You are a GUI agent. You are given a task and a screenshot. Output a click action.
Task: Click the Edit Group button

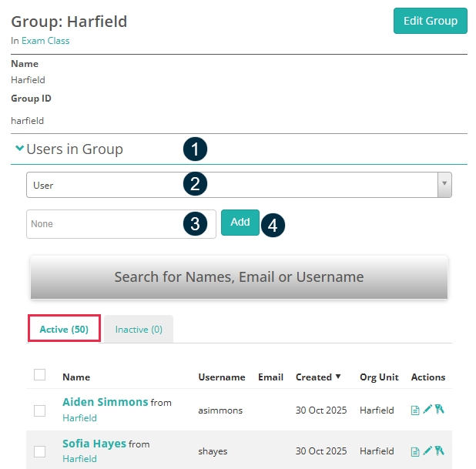[x=430, y=21]
